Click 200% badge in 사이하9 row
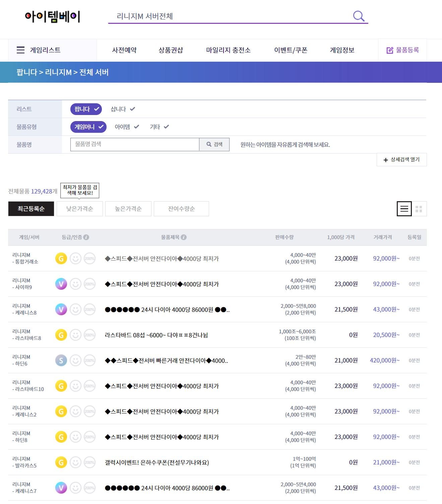Screen dimensions: 442x504 (89, 284)
